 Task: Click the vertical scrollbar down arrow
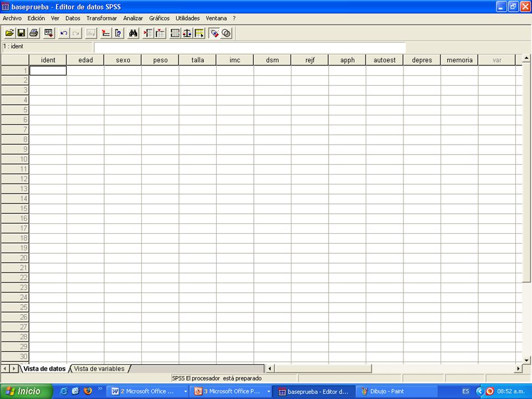point(526,360)
